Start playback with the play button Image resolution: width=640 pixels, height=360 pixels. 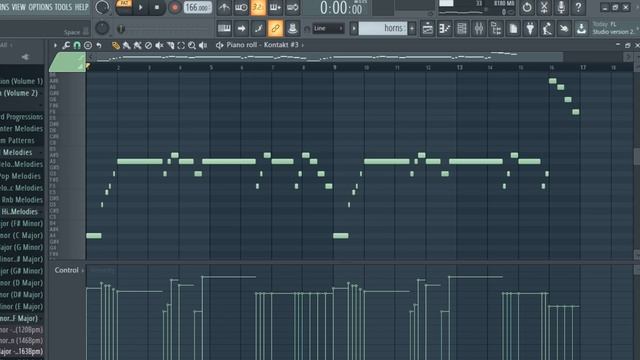pyautogui.click(x=140, y=7)
